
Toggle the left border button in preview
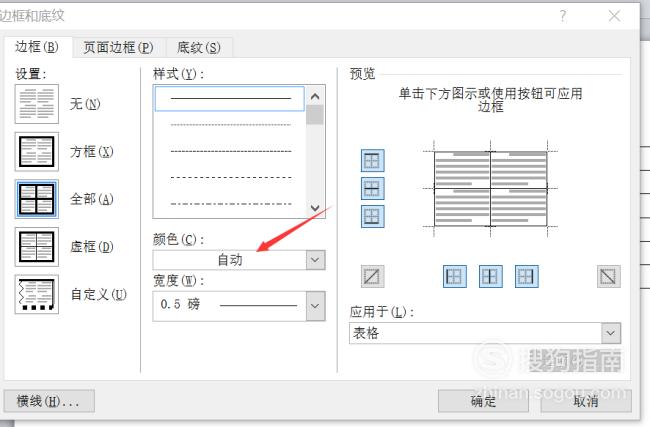454,277
